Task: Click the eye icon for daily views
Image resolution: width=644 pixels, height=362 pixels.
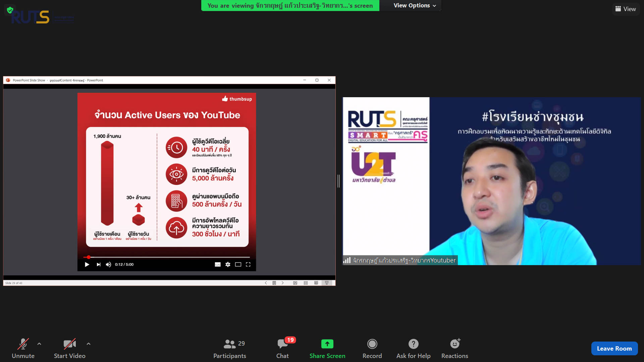Action: [176, 174]
